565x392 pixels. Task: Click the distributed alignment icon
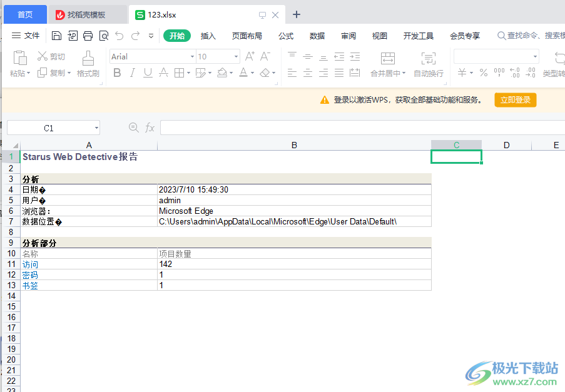[x=355, y=73]
